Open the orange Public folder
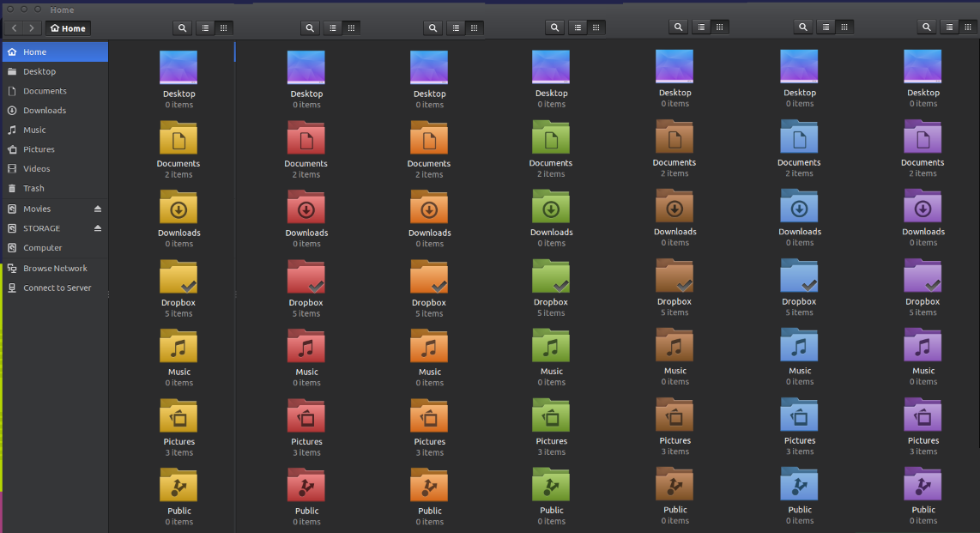The height and width of the screenshot is (533, 980). point(429,485)
